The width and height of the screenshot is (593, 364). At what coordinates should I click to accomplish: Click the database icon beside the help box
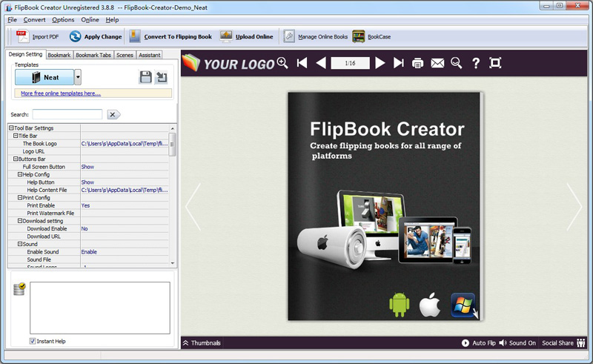[19, 288]
